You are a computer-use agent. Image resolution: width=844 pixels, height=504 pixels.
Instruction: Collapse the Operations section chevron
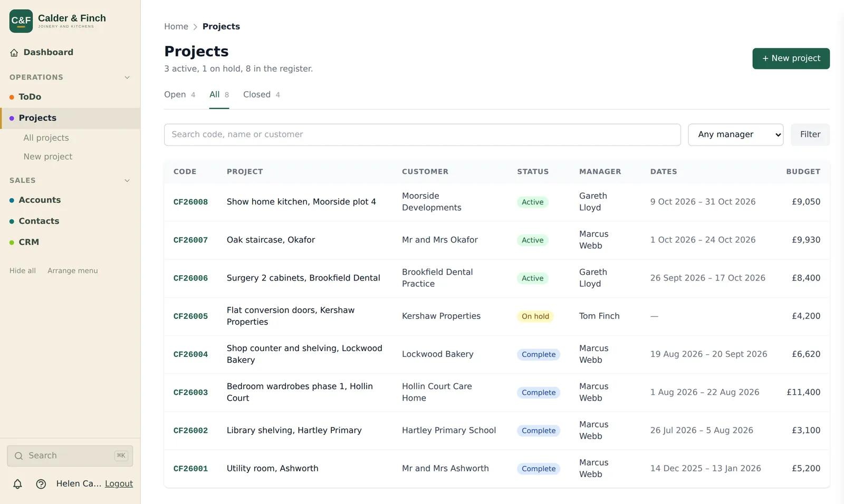tap(127, 77)
